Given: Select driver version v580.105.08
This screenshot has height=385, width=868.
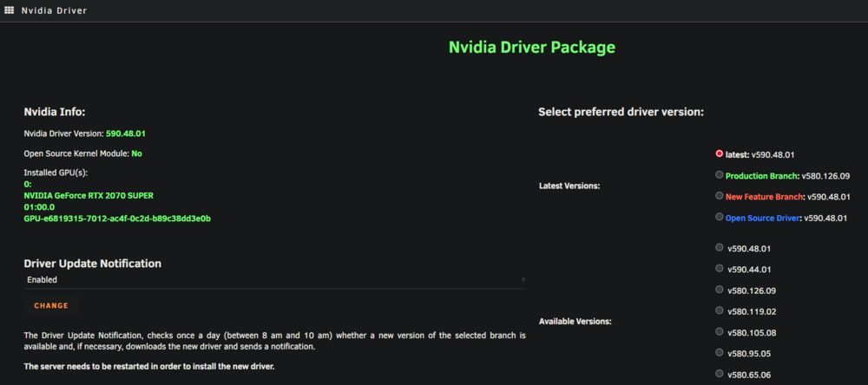Looking at the screenshot, I should pyautogui.click(x=719, y=332).
